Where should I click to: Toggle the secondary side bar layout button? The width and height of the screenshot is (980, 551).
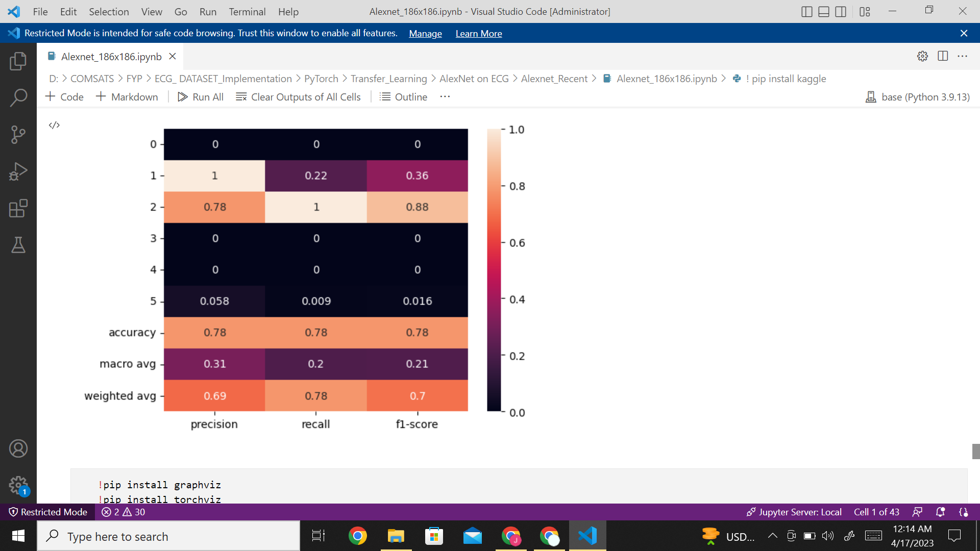click(x=841, y=12)
